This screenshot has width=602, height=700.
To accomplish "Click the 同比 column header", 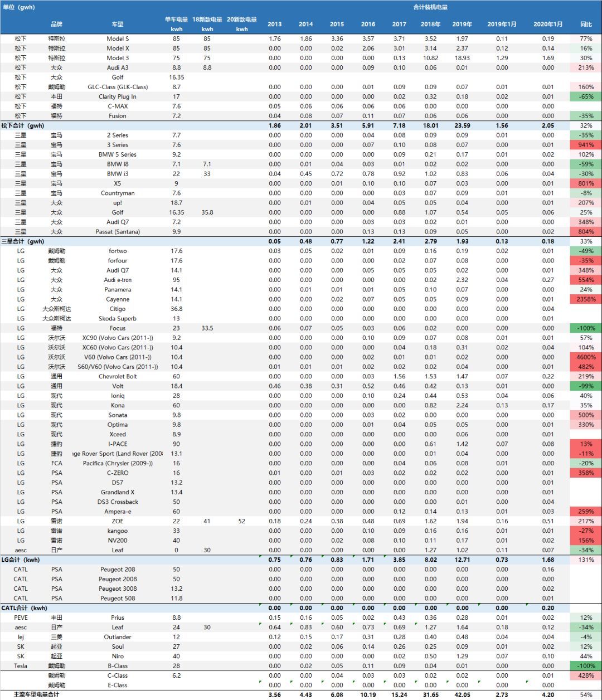I will point(586,25).
